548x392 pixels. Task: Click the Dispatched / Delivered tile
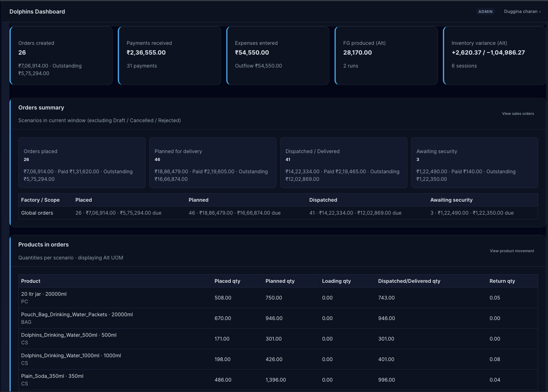tap(343, 163)
